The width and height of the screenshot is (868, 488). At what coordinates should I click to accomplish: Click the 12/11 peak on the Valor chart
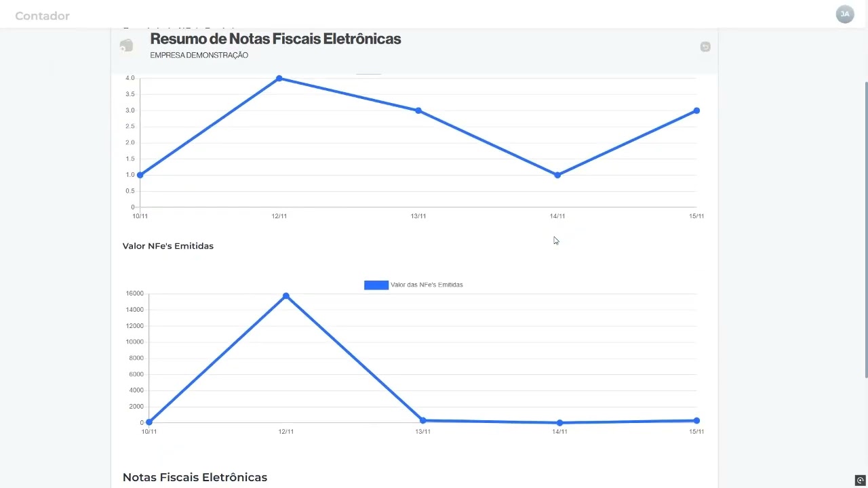(x=286, y=296)
